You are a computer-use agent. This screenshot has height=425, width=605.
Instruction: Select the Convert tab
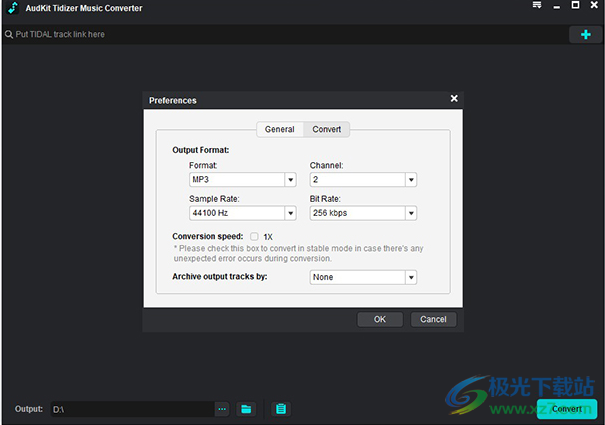326,129
